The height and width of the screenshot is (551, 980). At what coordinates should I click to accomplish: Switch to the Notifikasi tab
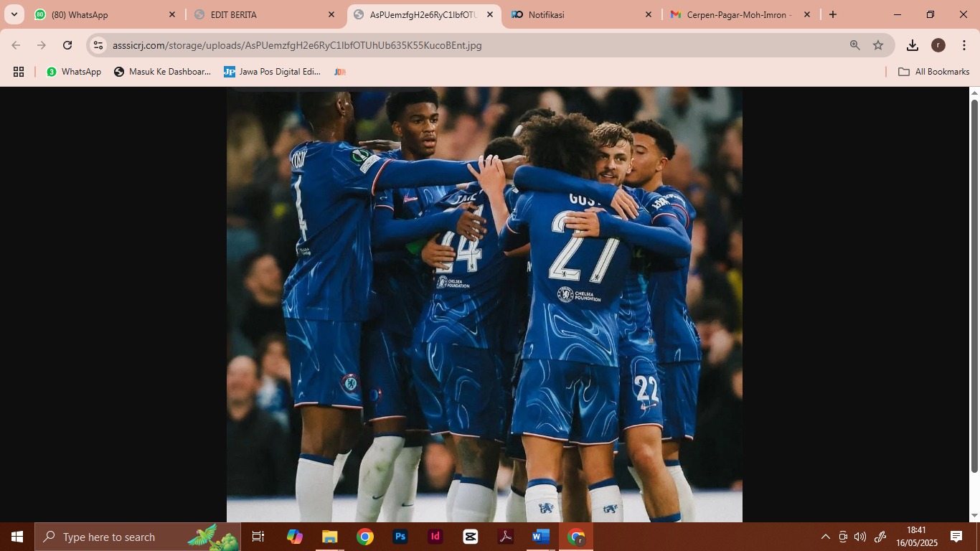(x=582, y=14)
